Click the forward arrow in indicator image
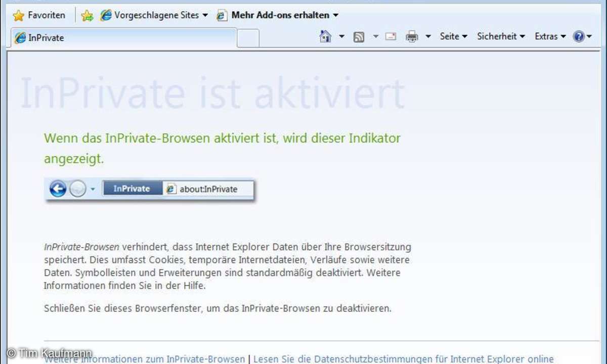Screen dimensions: 607x364 (77, 189)
